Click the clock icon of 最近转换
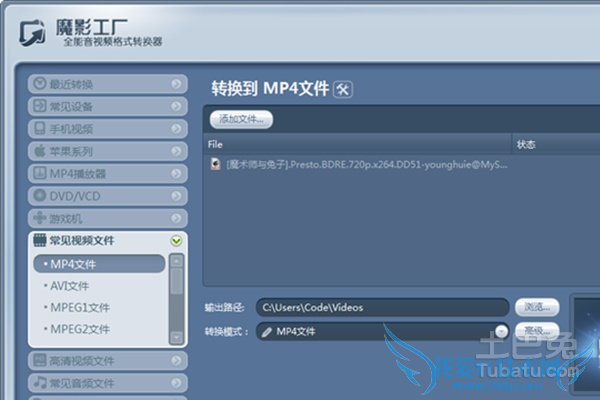The width and height of the screenshot is (600, 400). (x=40, y=84)
